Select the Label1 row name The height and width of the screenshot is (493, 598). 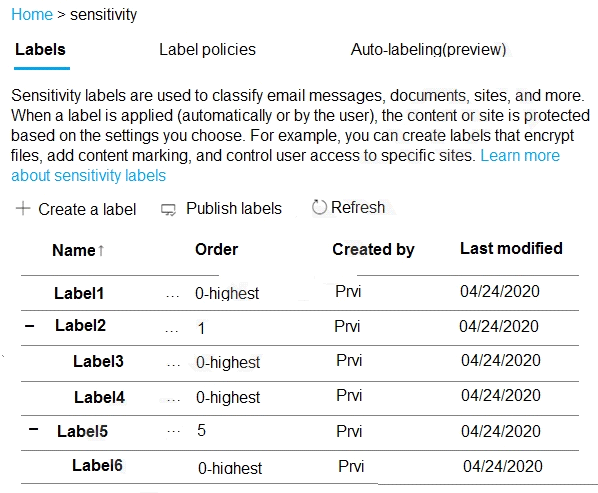79,293
